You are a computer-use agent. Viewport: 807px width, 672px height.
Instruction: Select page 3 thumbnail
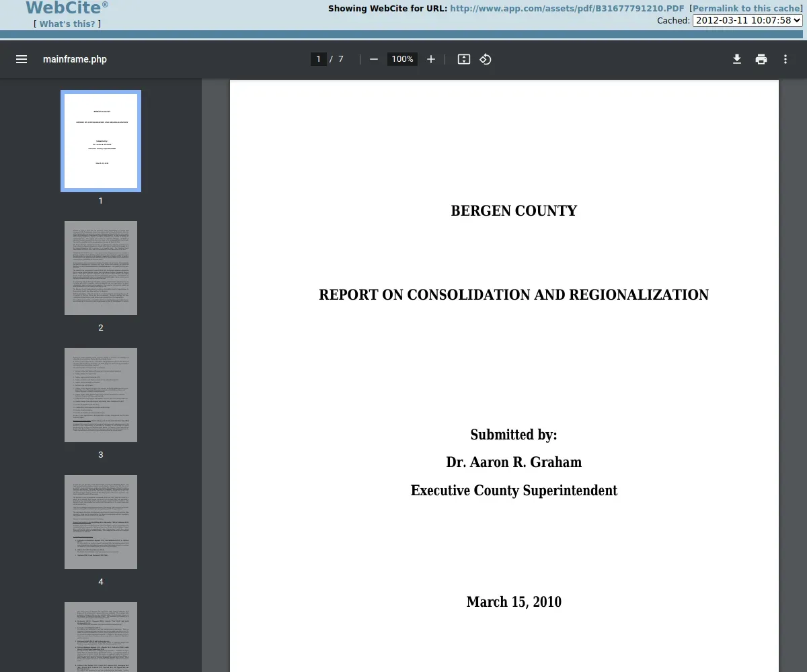(101, 395)
